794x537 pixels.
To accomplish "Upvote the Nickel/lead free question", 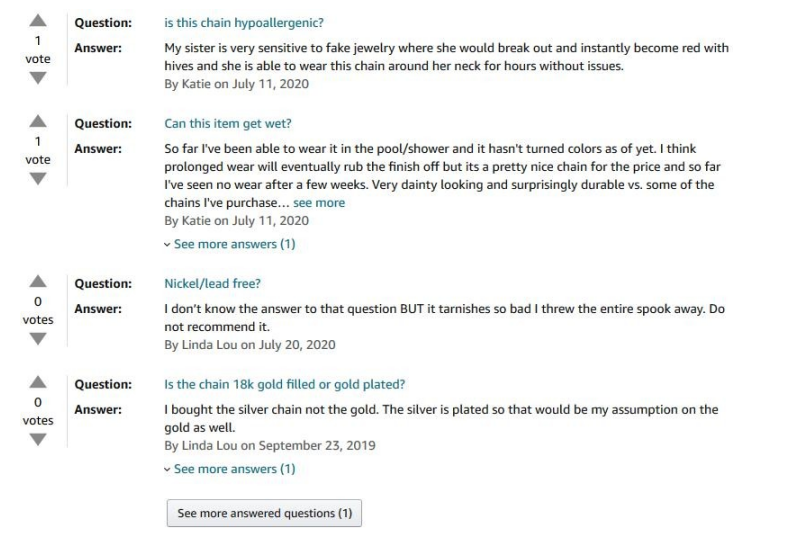I will click(38, 282).
